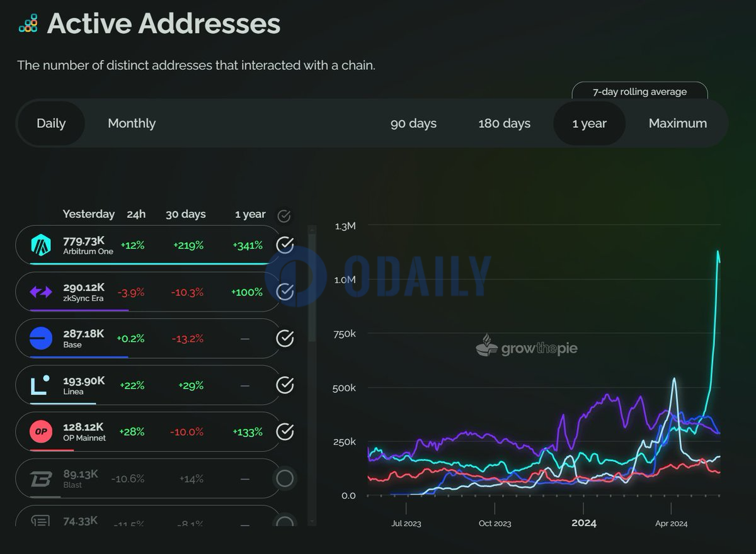Click the -13.2% Base 30-day change
Screen dimensions: 756x554
pos(188,339)
